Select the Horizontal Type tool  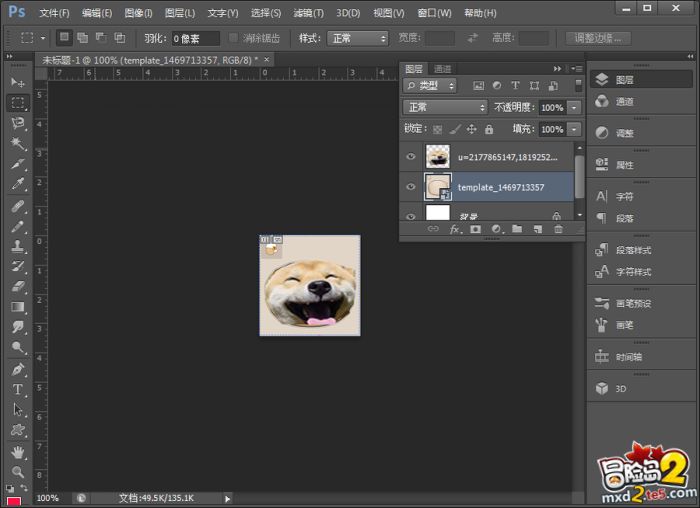coord(18,390)
